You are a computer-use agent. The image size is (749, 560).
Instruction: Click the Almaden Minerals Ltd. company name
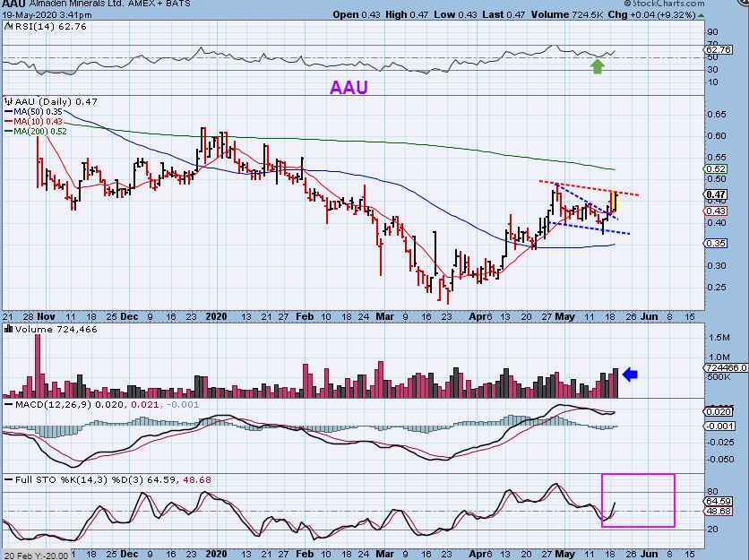(x=76, y=4)
